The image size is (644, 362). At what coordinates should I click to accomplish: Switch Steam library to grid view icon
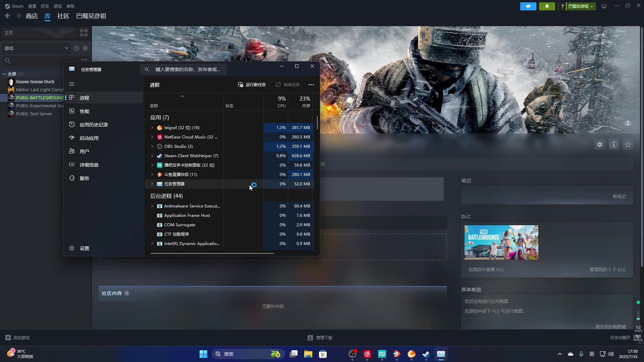click(x=84, y=33)
